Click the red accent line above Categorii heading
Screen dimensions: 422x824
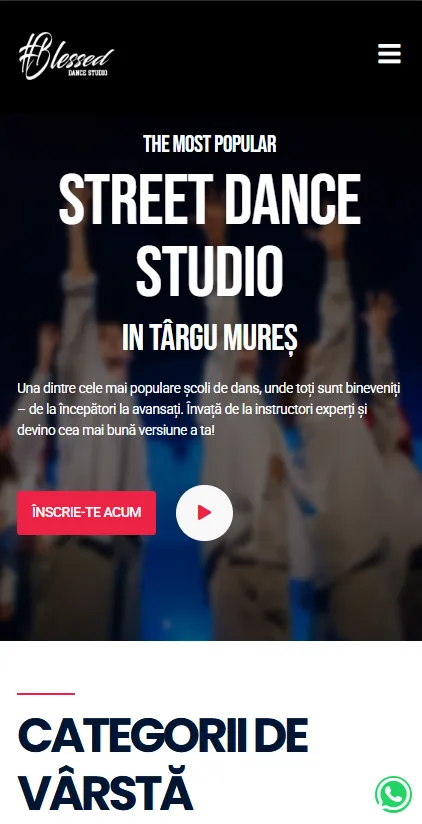click(46, 694)
